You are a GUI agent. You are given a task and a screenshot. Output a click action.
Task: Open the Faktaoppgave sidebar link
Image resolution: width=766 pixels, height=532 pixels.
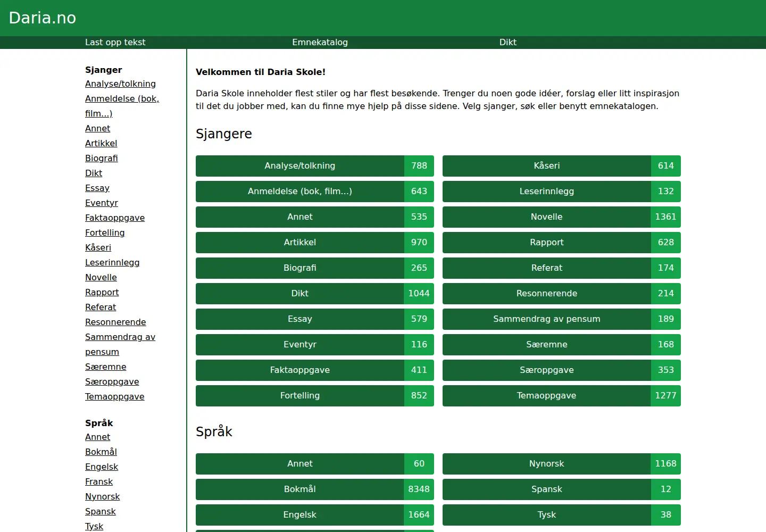115,218
